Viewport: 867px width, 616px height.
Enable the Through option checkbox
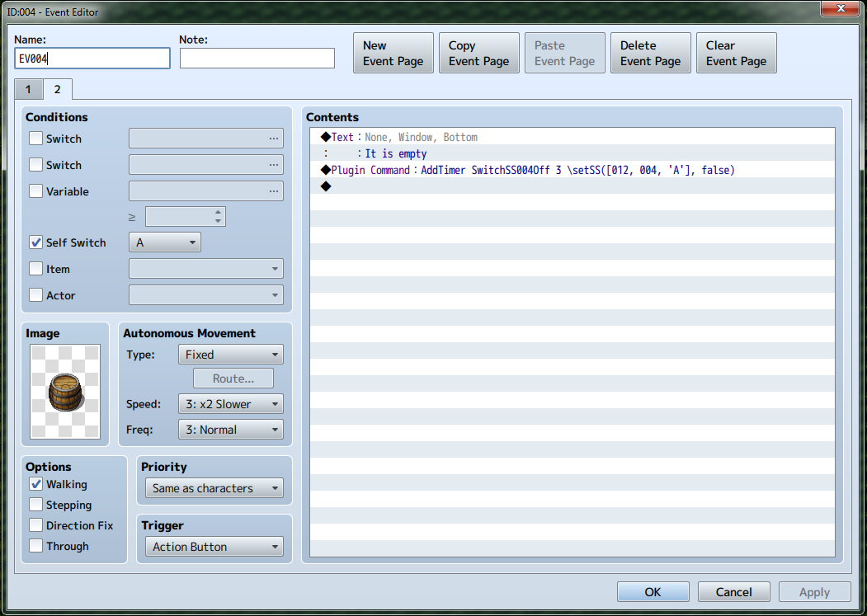click(x=36, y=546)
